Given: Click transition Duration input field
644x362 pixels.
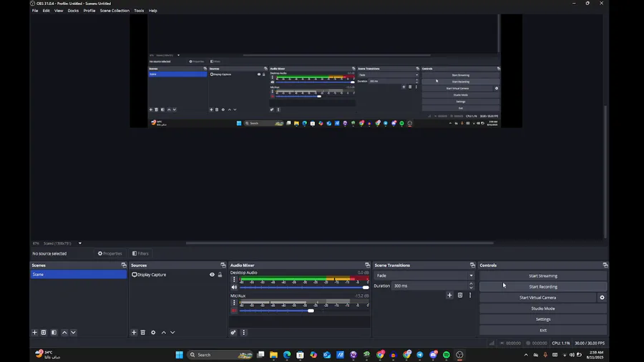Looking at the screenshot, I should (429, 285).
